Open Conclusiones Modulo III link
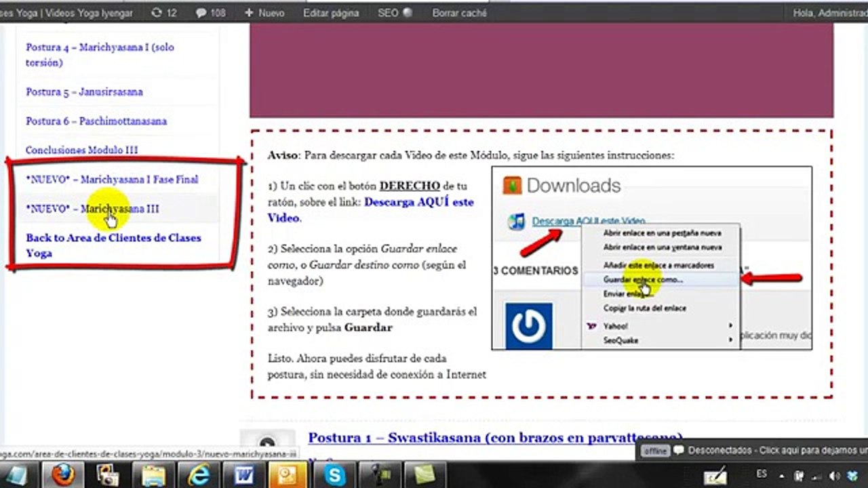The width and height of the screenshot is (868, 488). (82, 150)
